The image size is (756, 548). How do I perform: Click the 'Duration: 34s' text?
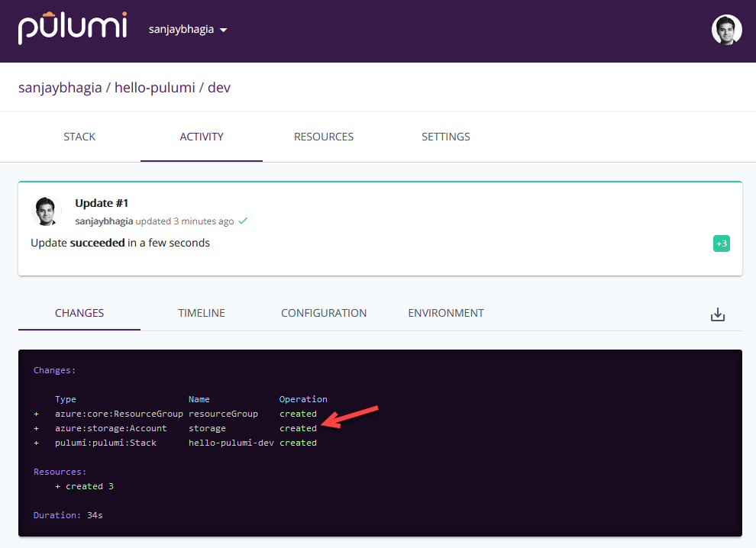68,515
